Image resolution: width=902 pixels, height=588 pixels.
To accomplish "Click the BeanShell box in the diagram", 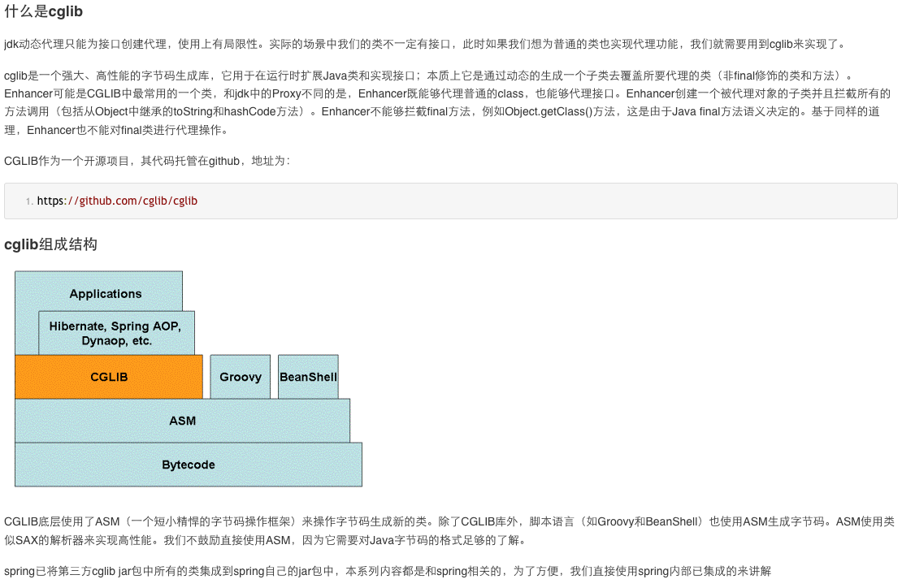I will coord(308,377).
